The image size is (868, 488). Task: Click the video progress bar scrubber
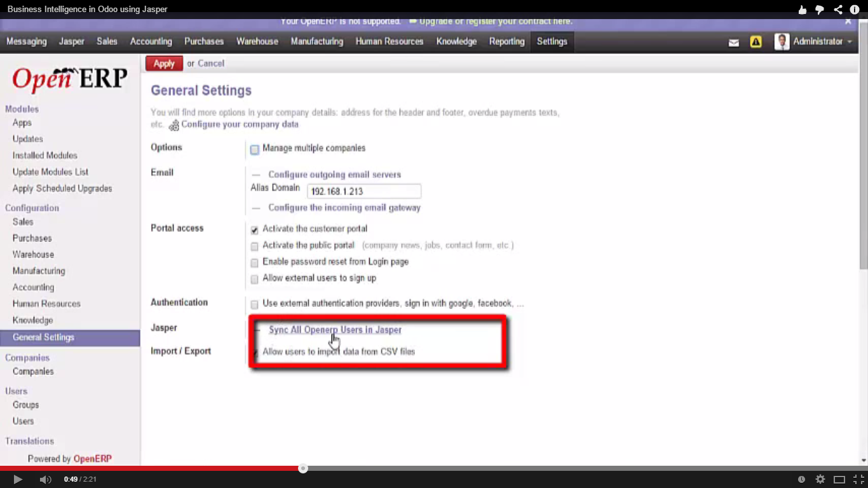tap(303, 469)
